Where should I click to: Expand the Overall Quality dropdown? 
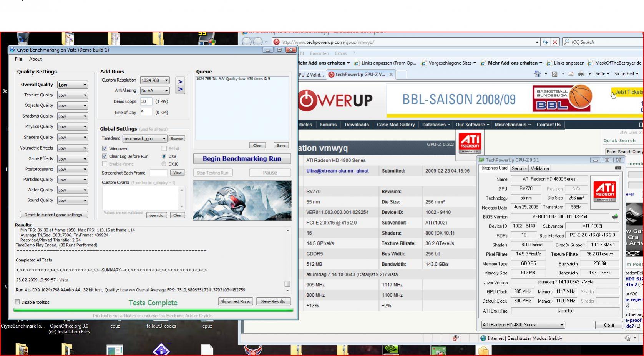73,85
